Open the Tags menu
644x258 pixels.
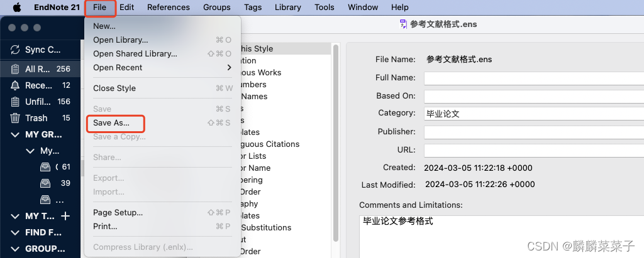point(253,8)
